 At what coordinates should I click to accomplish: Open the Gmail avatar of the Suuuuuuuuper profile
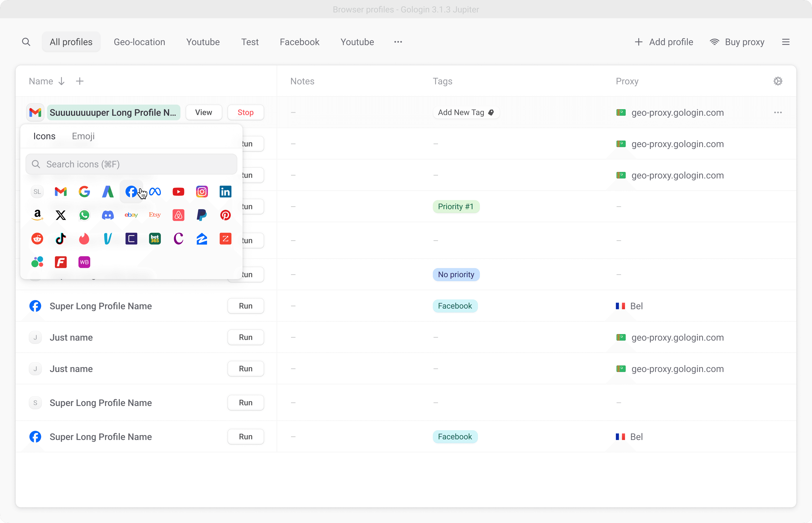pos(35,112)
